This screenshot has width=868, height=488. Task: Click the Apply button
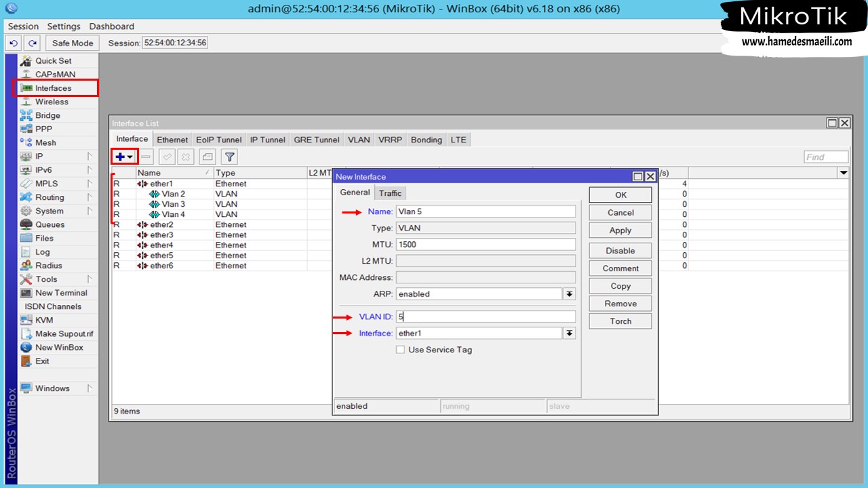620,230
